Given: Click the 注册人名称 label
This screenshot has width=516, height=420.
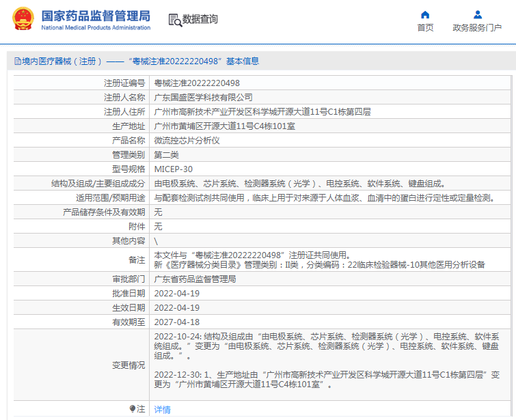Looking at the screenshot, I should click(124, 98).
